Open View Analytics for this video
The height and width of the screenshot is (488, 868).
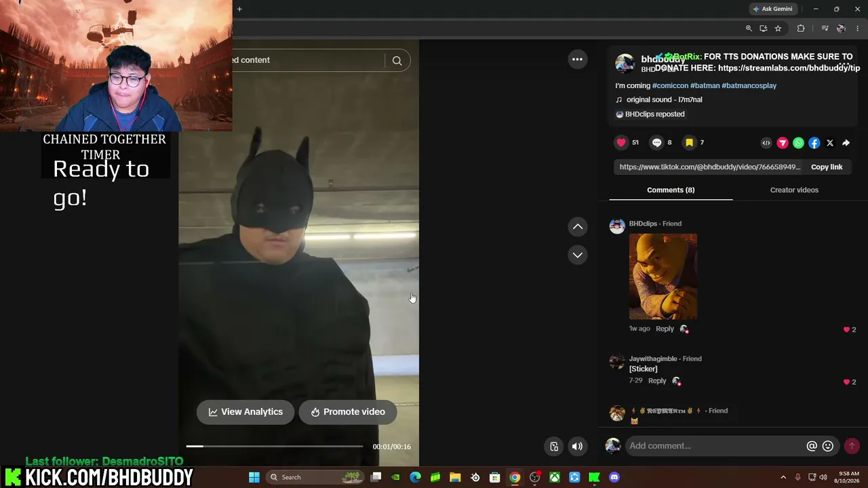[245, 412]
